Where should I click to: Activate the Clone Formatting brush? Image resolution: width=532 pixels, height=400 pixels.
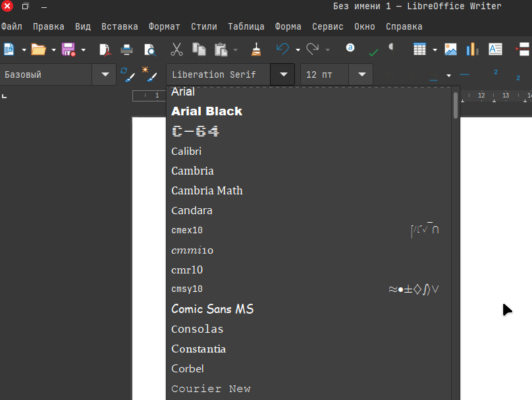(x=255, y=49)
